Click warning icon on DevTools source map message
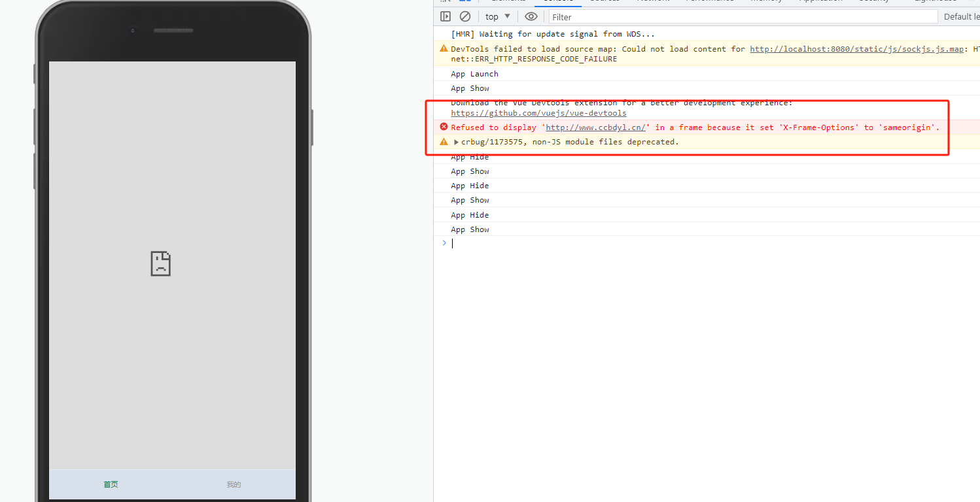980x502 pixels. tap(444, 48)
